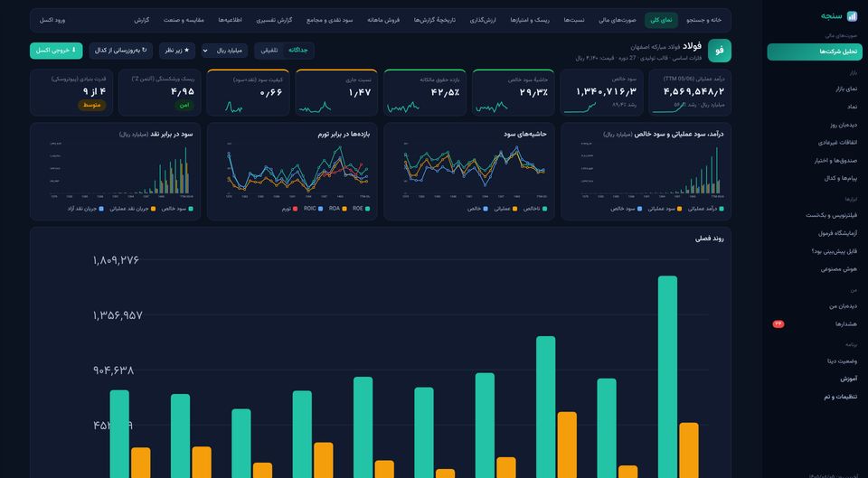Viewport: 868px width, 478px height.
Task: Open the نسبت‌ها tab
Action: tap(574, 20)
